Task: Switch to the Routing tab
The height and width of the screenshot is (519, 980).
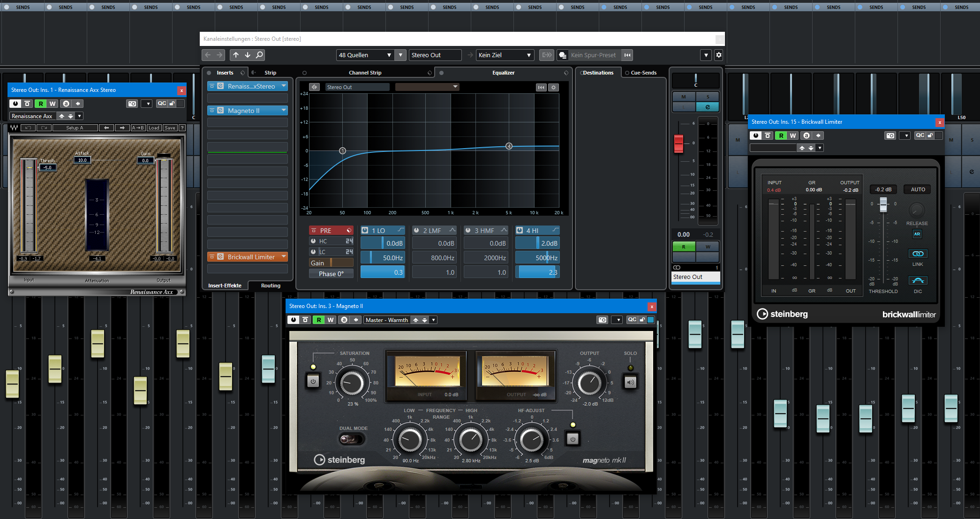Action: [271, 286]
